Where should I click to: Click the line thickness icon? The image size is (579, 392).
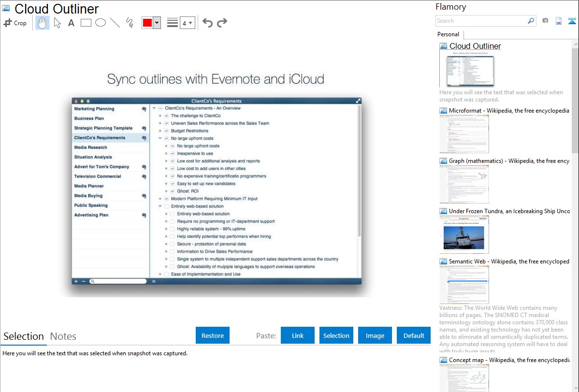[172, 23]
